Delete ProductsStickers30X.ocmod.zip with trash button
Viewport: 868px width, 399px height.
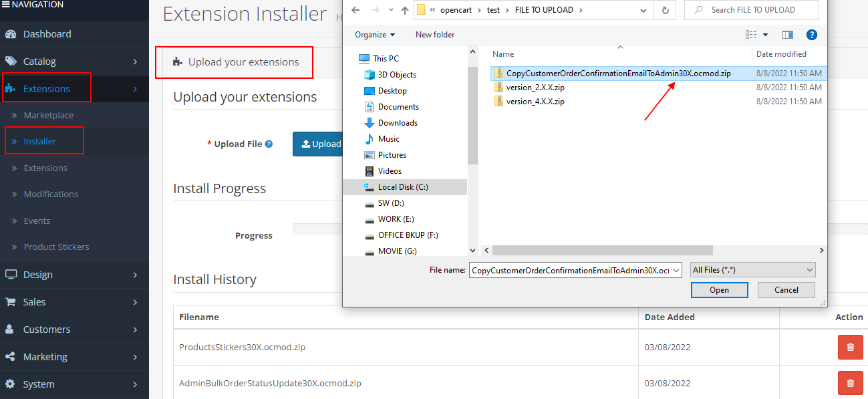tap(850, 348)
